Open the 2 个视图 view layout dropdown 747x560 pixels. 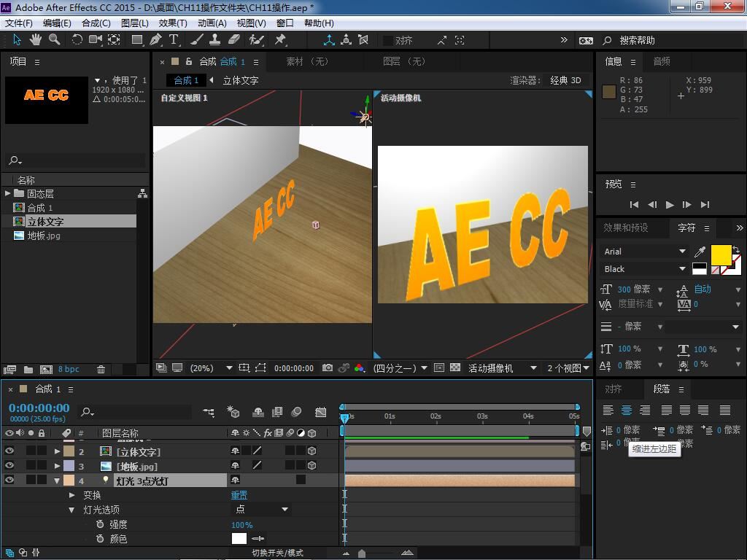pos(568,368)
